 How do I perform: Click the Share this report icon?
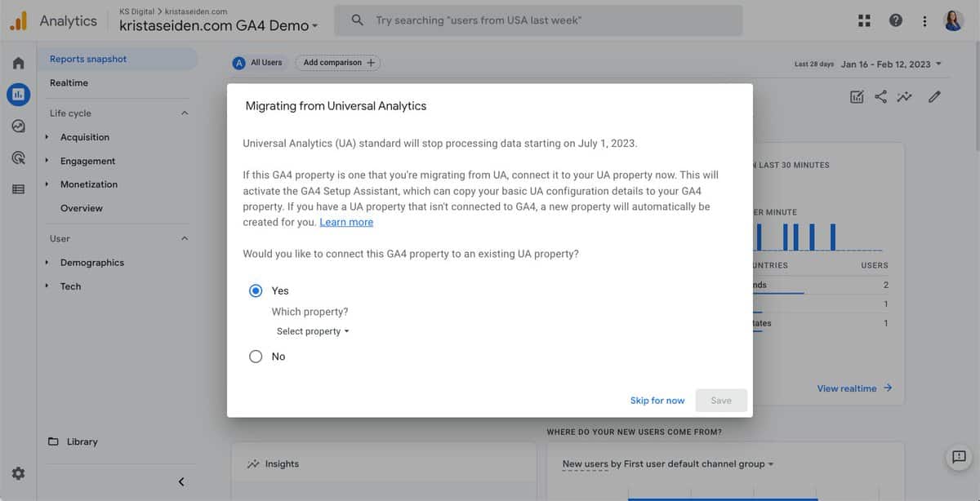click(x=880, y=96)
